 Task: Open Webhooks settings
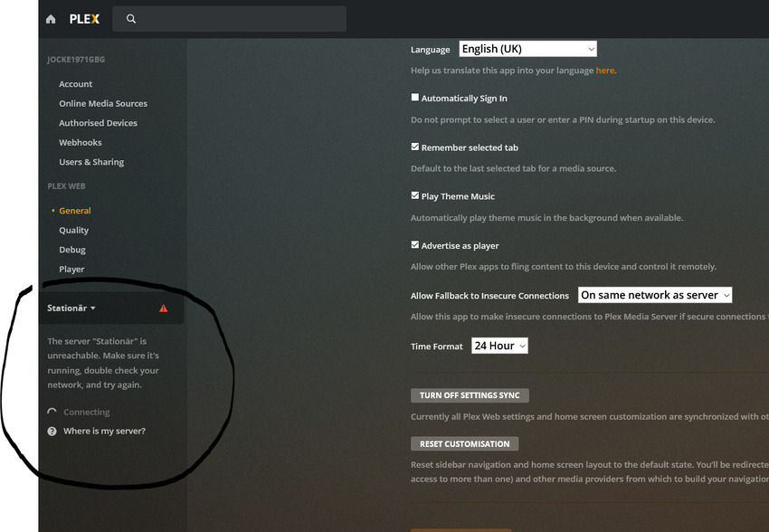point(81,143)
